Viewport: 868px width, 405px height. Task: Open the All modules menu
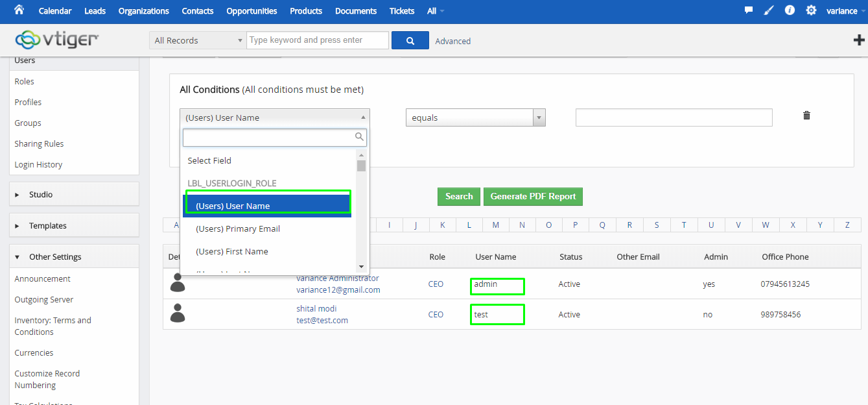click(436, 11)
